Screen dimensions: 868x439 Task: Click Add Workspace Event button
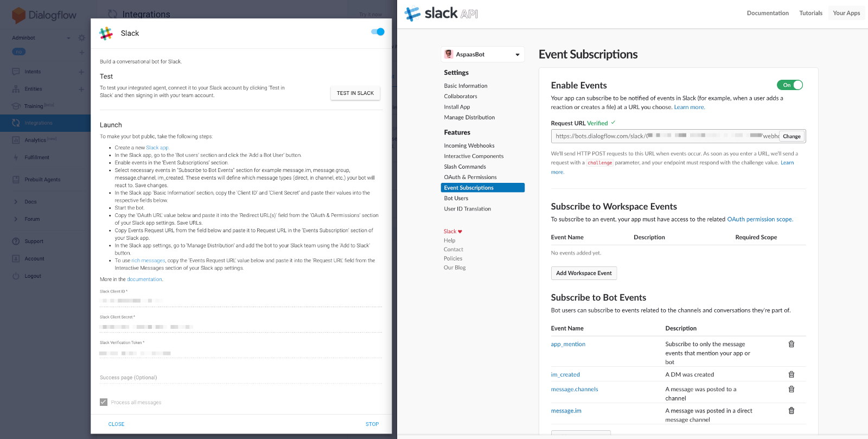[x=584, y=273]
